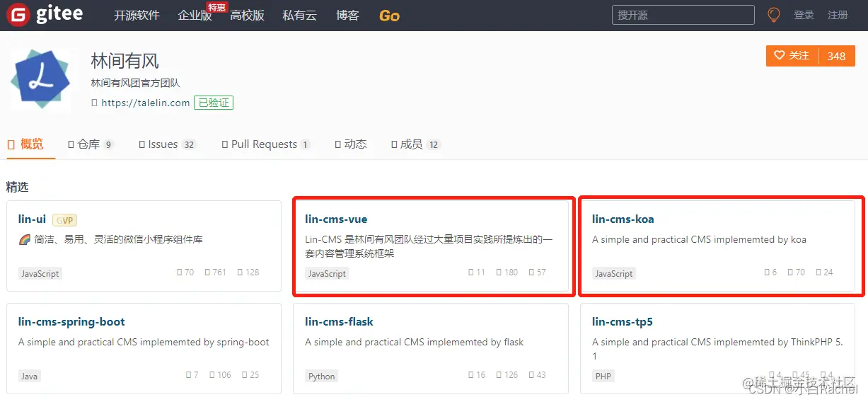Click JavaScript language tag on lin-ui

40,273
